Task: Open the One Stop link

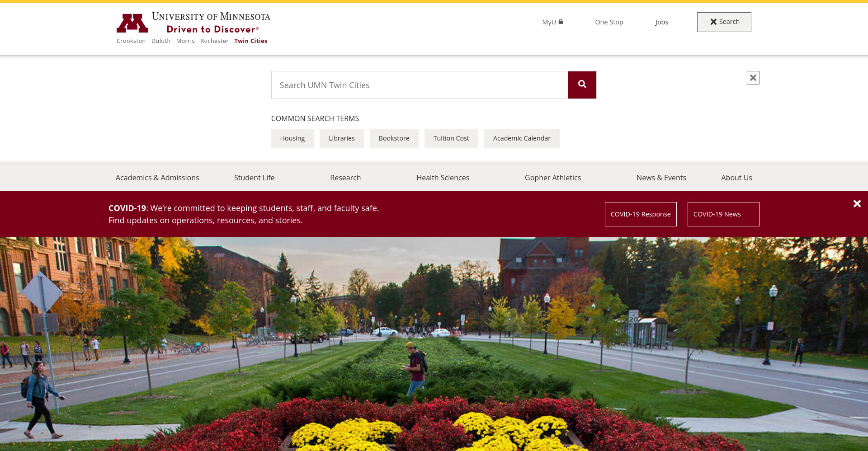Action: point(609,22)
